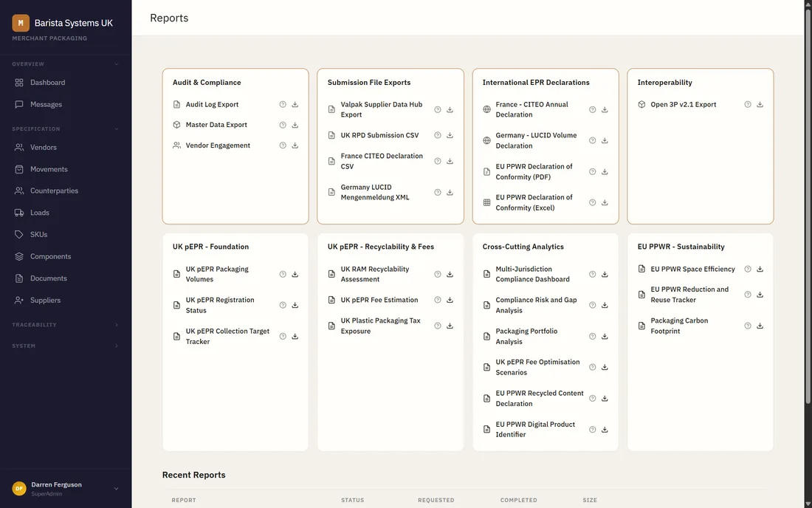The image size is (812, 508).
Task: Click the REQUESTED column header
Action: tap(436, 500)
